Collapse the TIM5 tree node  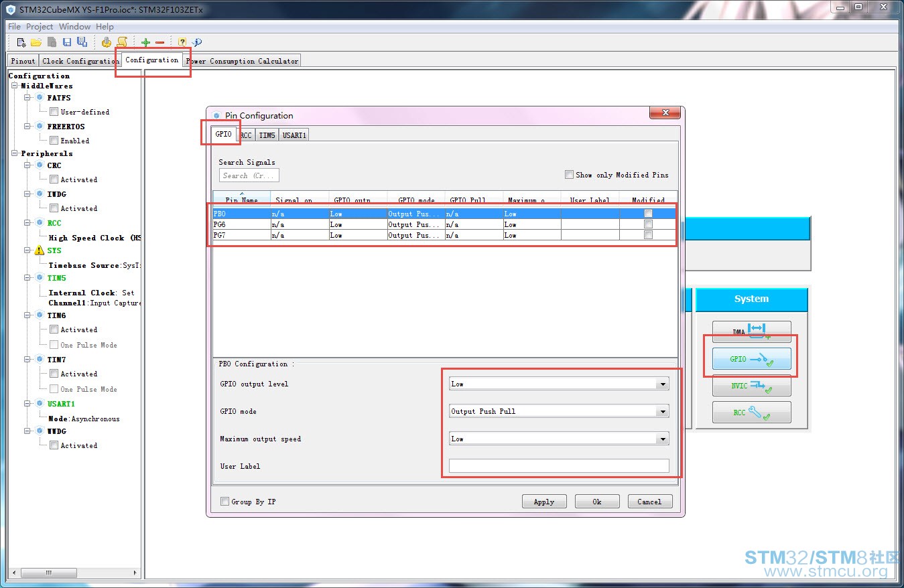[x=28, y=278]
